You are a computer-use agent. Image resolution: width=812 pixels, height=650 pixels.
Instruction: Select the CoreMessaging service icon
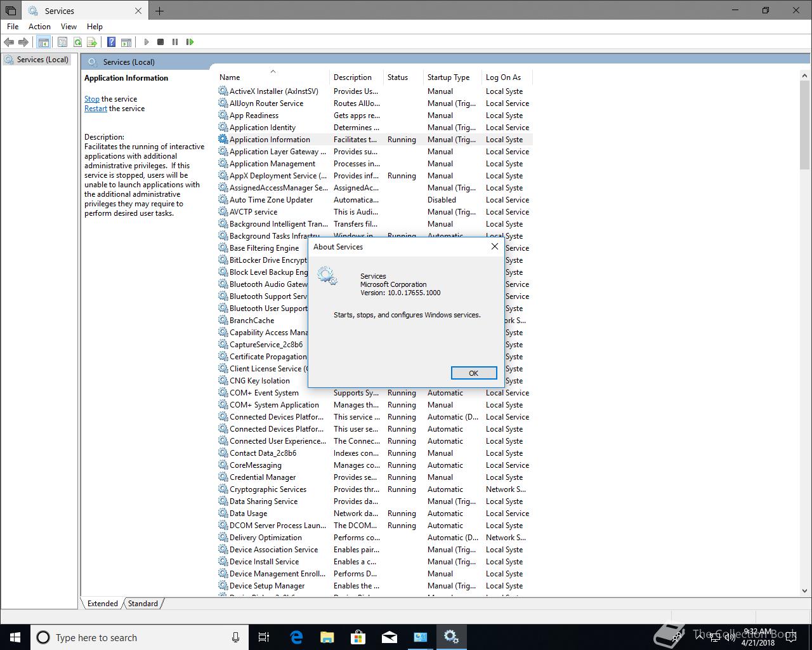[223, 465]
